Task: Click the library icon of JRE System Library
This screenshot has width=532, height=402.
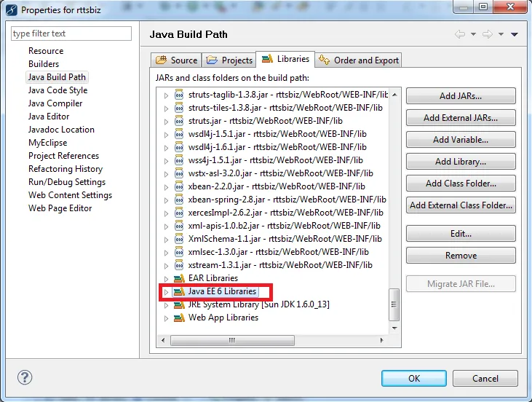Action: [x=179, y=304]
